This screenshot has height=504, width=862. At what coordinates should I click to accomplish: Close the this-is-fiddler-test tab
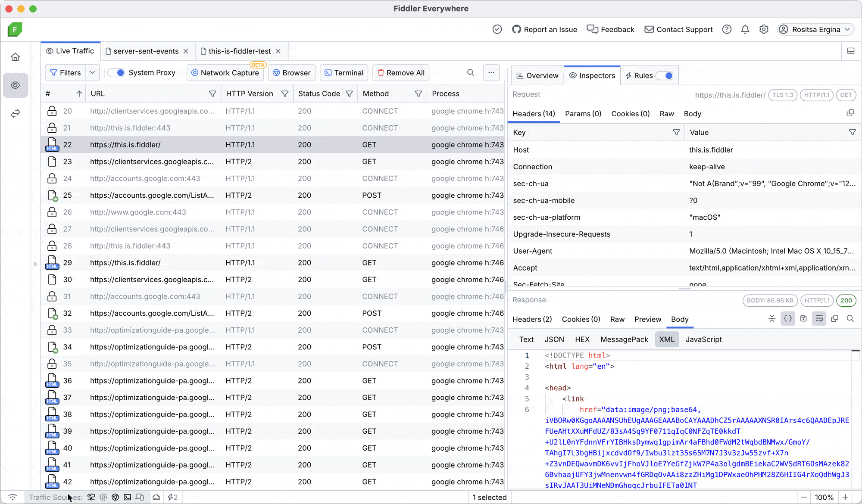coord(278,51)
